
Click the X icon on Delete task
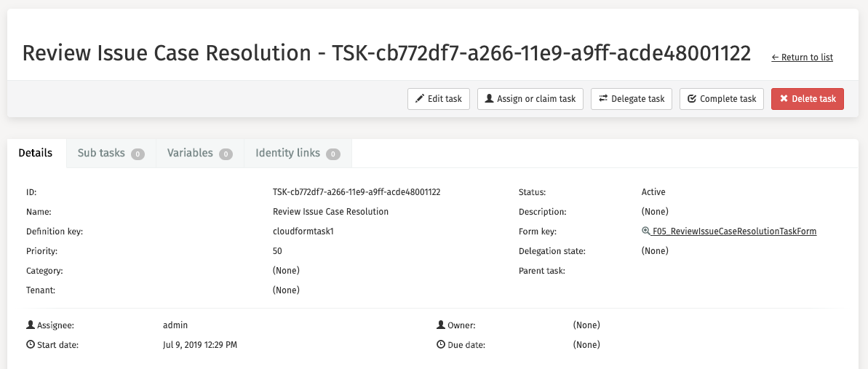point(784,99)
